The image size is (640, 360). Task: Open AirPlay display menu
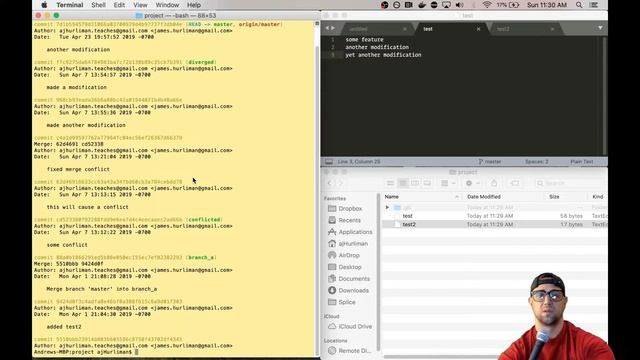[x=447, y=5]
